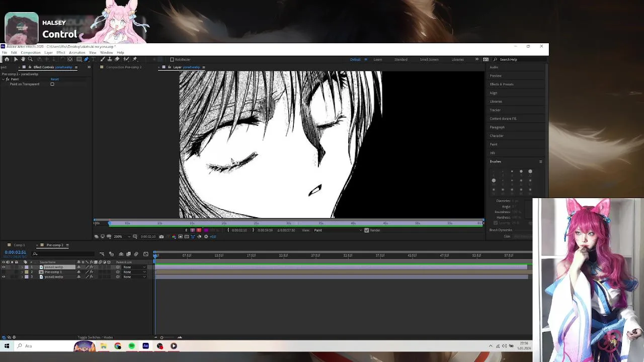Screen dimensions: 644x362
Task: Hide layer 3 yona0.webp with eye icon
Action: (x=4, y=277)
